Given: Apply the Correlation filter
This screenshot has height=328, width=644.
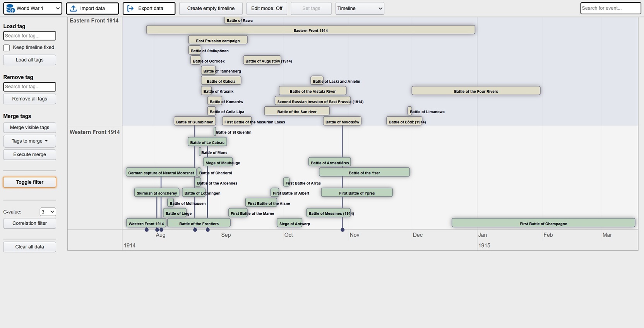Looking at the screenshot, I should click(x=29, y=223).
